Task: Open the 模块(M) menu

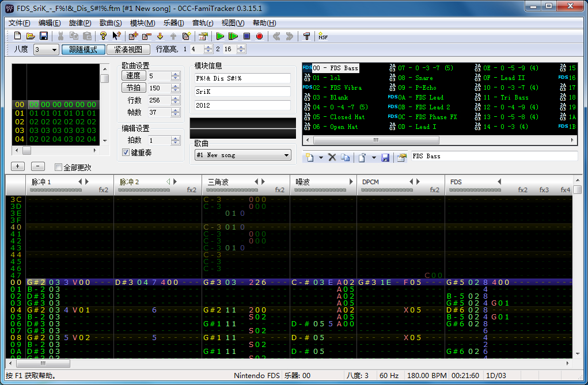Action: click(142, 23)
